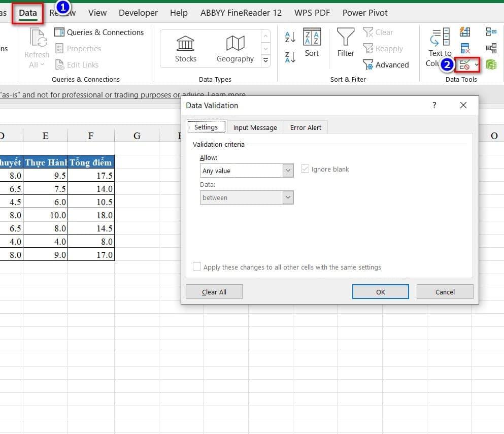The width and height of the screenshot is (504, 434).
Task: Click the Data Validation icon in ribbon
Action: [464, 65]
